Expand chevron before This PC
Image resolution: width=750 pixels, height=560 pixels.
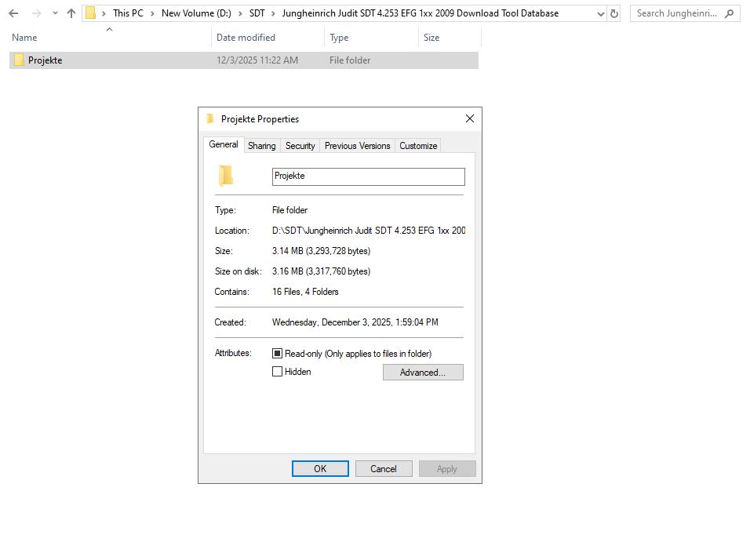coord(104,13)
